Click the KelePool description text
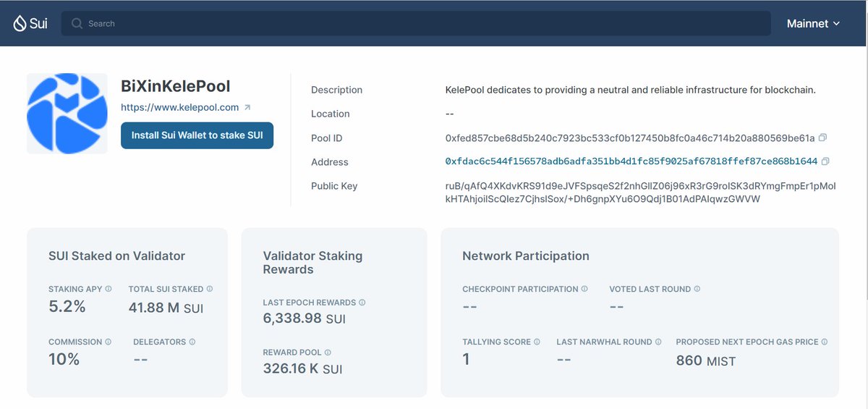The width and height of the screenshot is (868, 409). 631,90
